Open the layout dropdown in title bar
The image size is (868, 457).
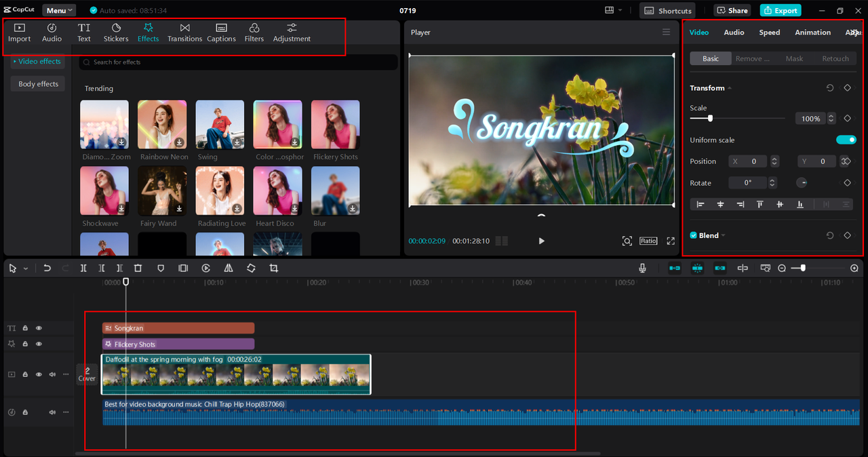(612, 10)
